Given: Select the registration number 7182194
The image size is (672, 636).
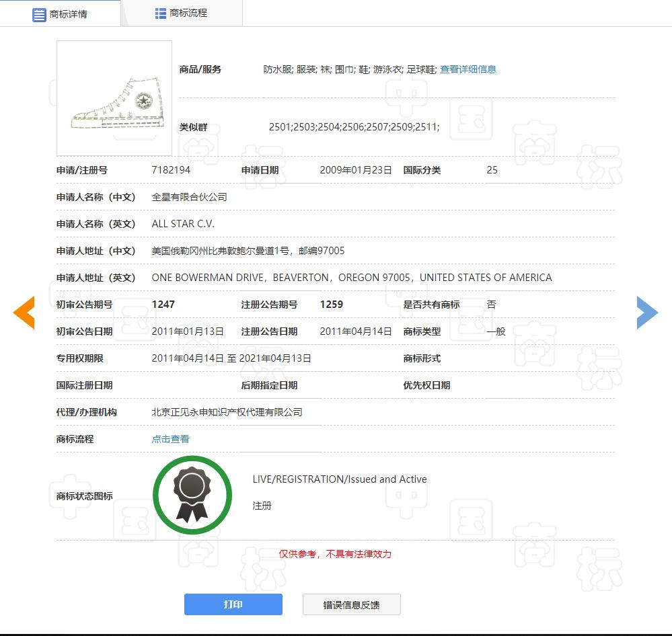Looking at the screenshot, I should point(172,170).
